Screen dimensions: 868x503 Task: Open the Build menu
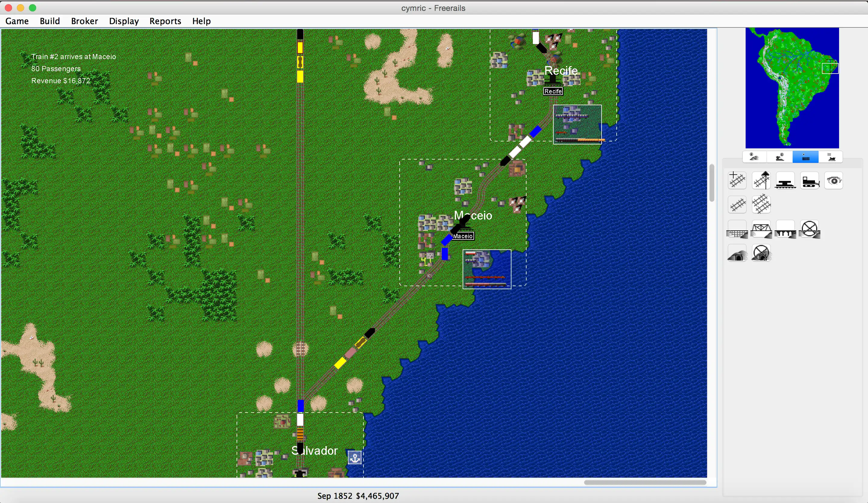click(50, 21)
